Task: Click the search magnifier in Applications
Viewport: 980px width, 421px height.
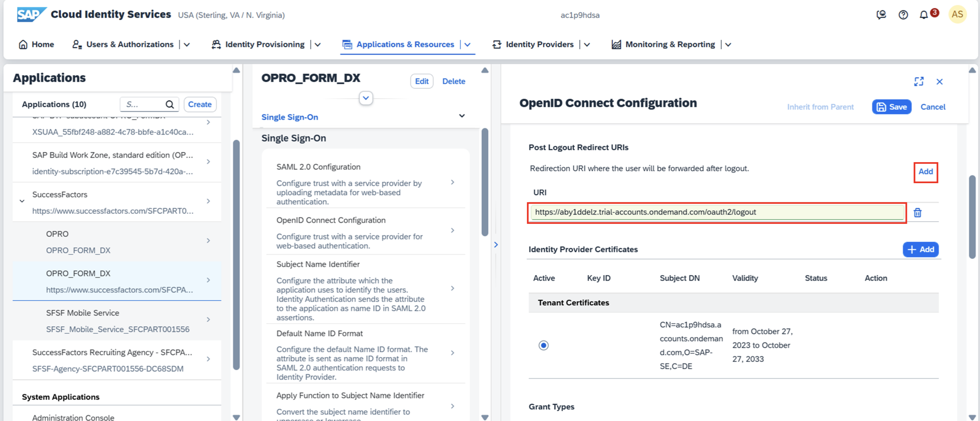Action: (170, 104)
